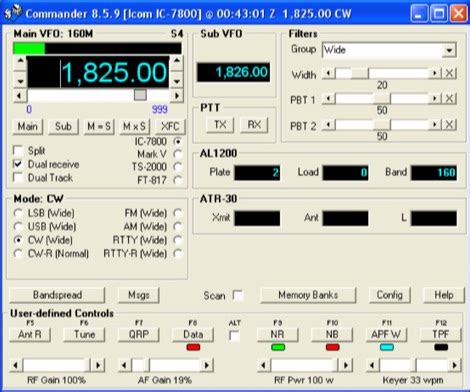Image resolution: width=470 pixels, height=392 pixels.
Task: Click the PTT RX button
Action: click(x=254, y=125)
